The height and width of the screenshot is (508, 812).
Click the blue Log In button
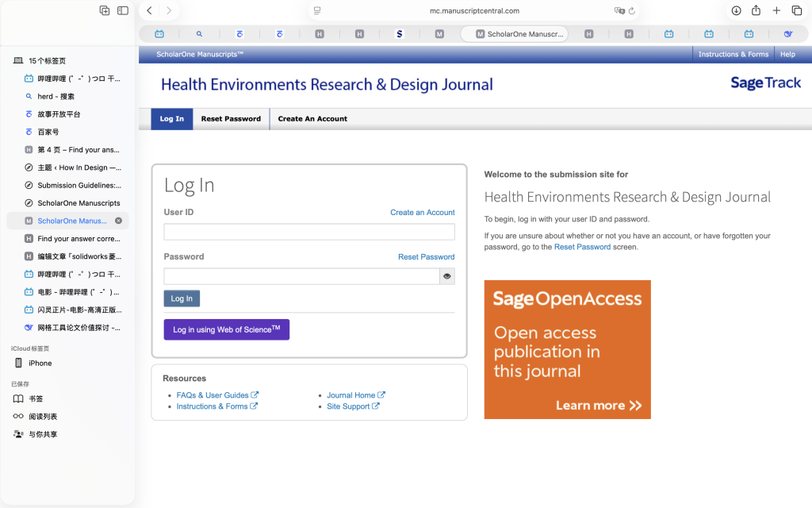(x=182, y=298)
